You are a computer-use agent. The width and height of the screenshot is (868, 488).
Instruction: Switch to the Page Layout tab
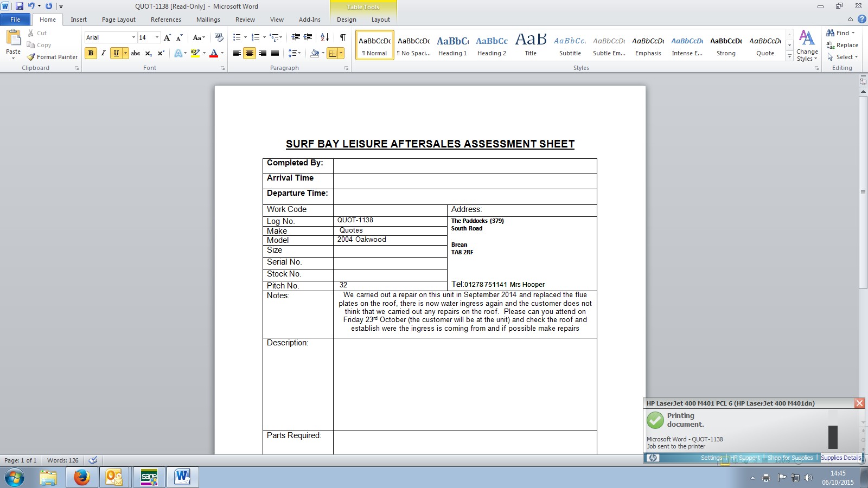(x=119, y=20)
